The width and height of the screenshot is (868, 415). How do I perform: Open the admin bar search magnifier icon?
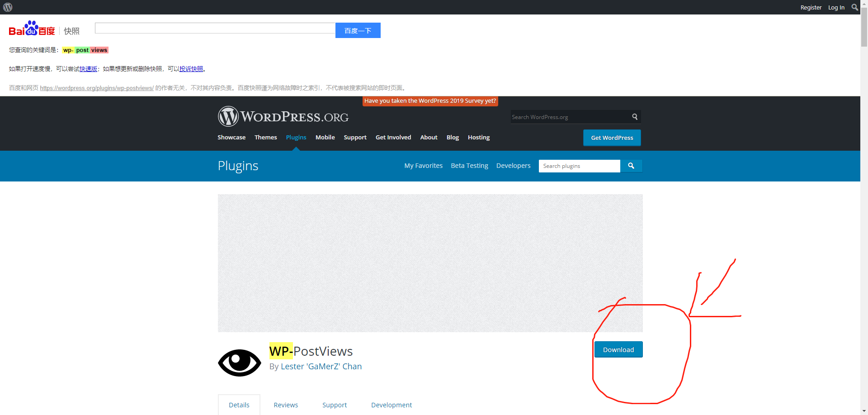click(854, 7)
